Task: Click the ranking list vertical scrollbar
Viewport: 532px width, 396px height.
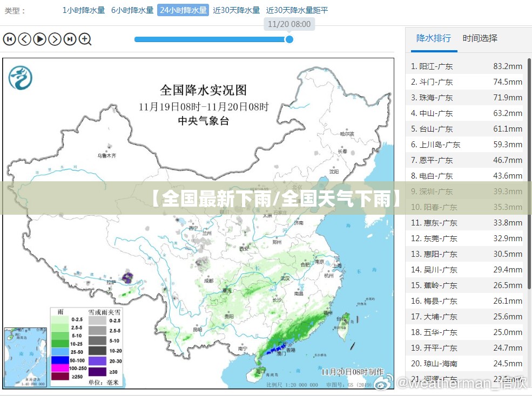Action: (529, 173)
